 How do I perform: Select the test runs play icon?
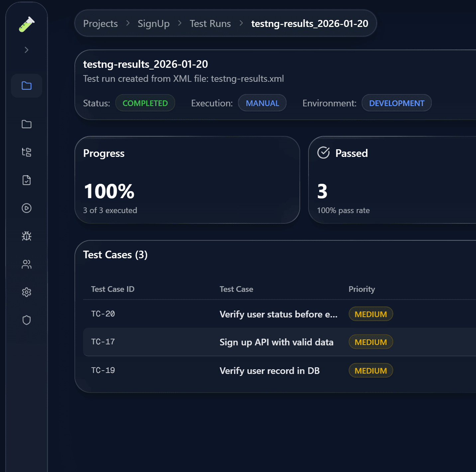click(27, 208)
